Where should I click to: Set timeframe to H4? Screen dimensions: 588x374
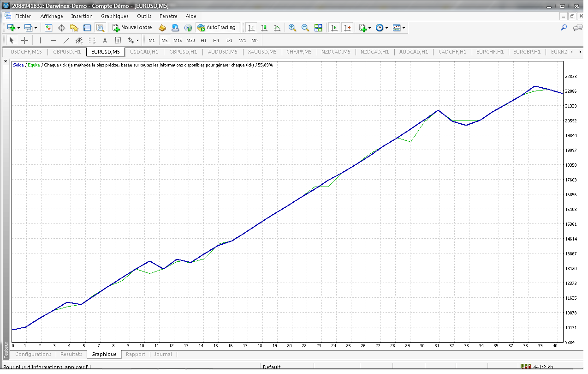(216, 40)
